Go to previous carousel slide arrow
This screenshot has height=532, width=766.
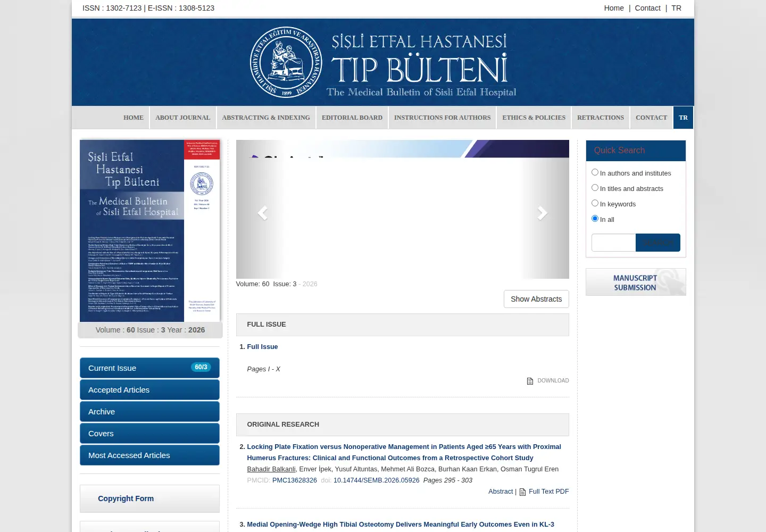(262, 213)
